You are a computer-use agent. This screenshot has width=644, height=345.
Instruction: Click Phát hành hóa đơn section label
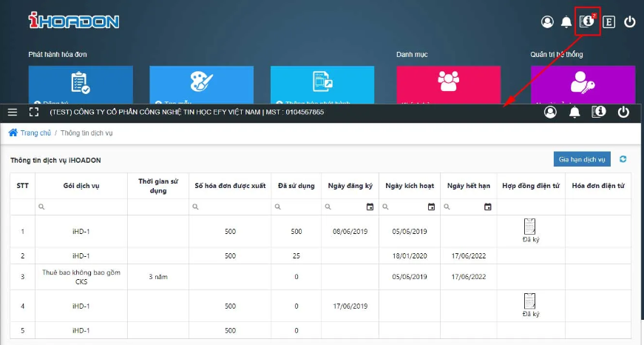click(x=58, y=54)
